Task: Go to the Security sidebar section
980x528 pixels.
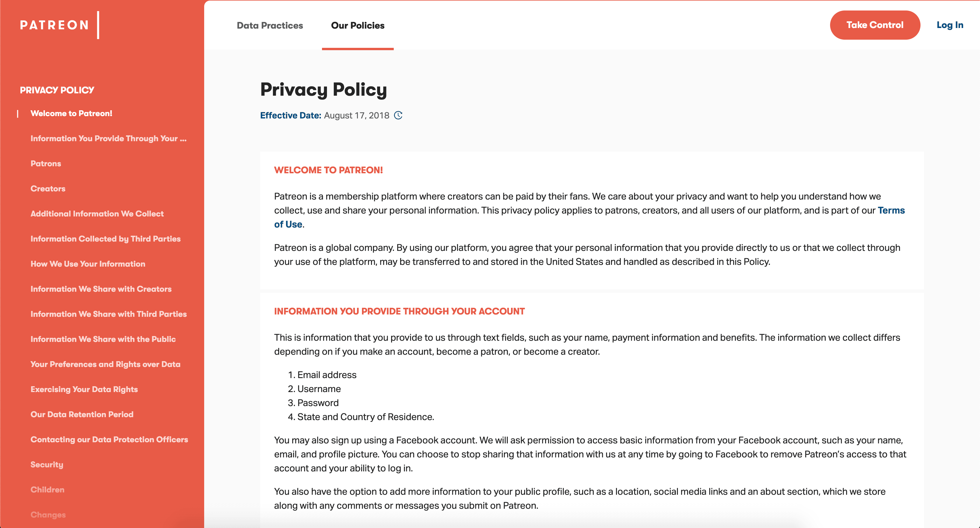Action: (x=47, y=465)
